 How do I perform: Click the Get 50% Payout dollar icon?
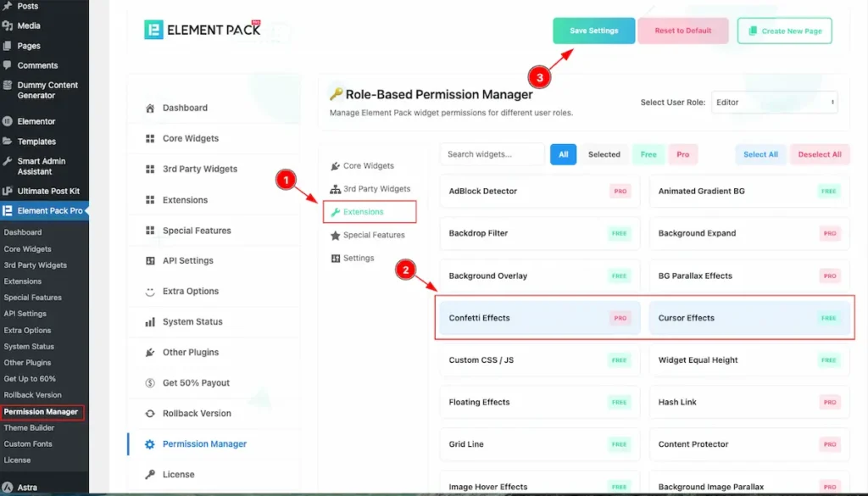click(150, 383)
